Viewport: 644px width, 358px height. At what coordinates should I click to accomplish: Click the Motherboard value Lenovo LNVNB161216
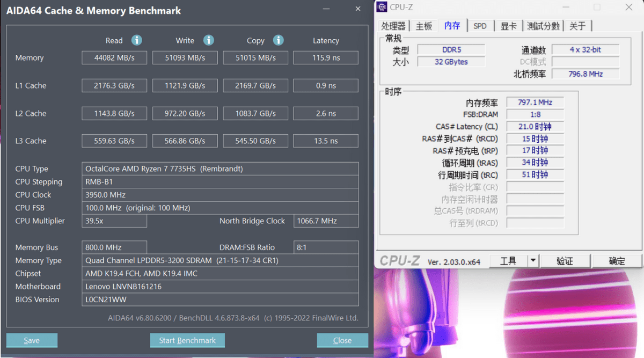click(220, 287)
